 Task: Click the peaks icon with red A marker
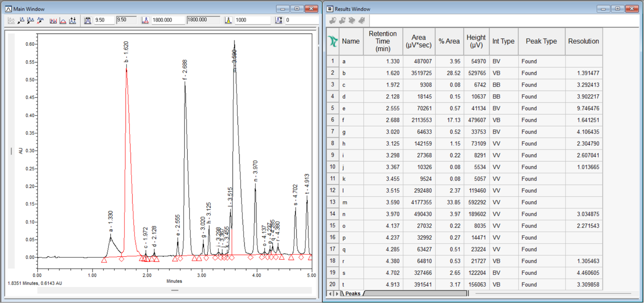click(x=40, y=21)
